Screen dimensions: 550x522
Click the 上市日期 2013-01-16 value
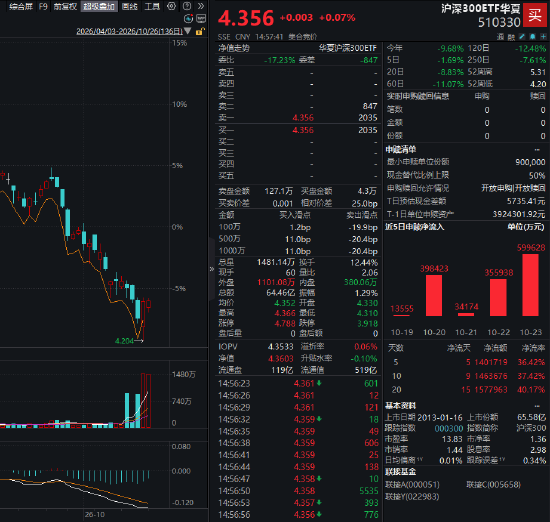coord(440,418)
